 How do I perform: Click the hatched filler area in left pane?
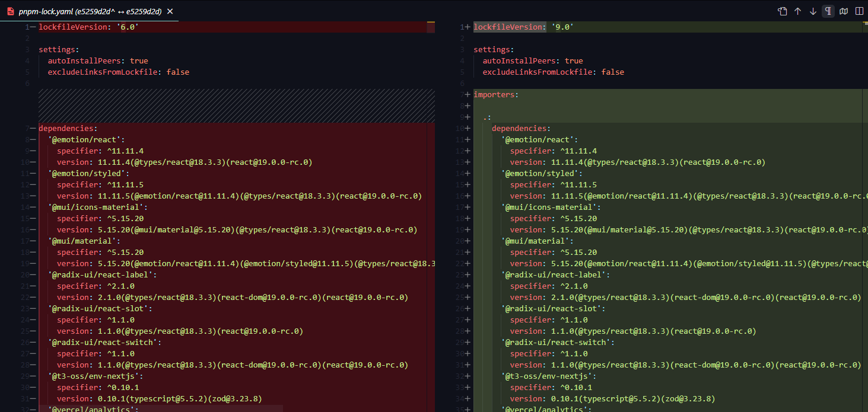[236, 106]
